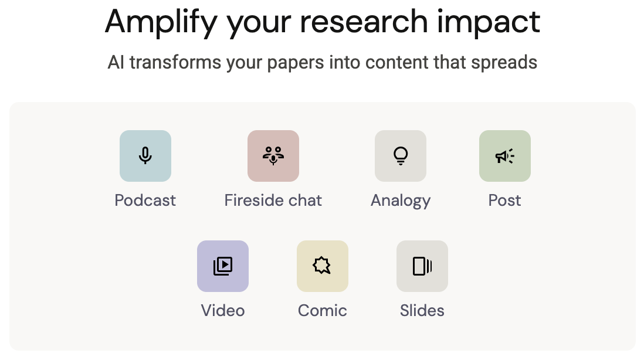Click the 'Post' text label
This screenshot has height=360, width=644.
[504, 201]
